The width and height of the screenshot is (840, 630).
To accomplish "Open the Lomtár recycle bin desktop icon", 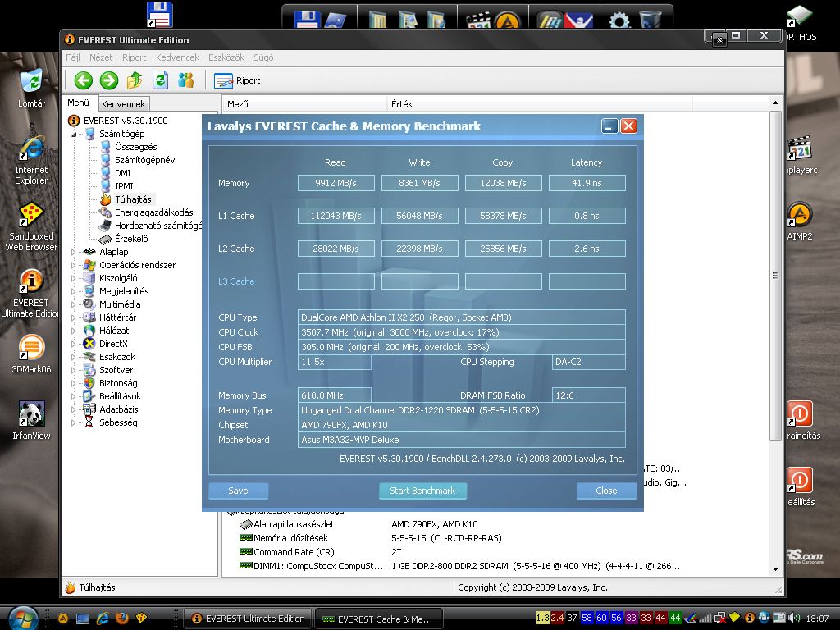I will [31, 89].
